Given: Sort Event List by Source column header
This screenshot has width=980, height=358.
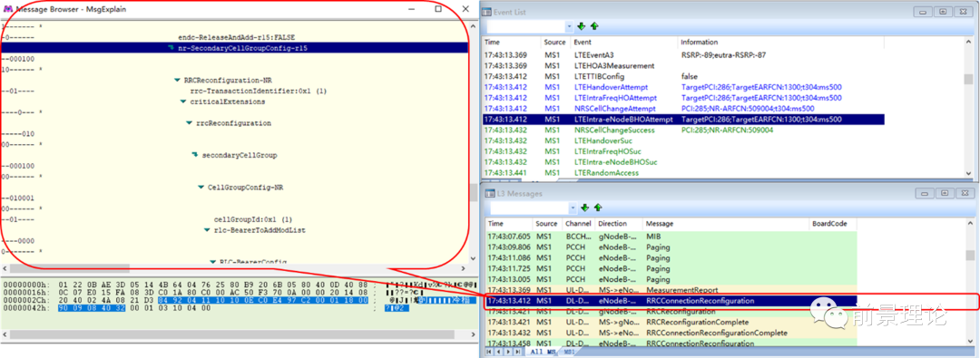Looking at the screenshot, I should tap(555, 42).
